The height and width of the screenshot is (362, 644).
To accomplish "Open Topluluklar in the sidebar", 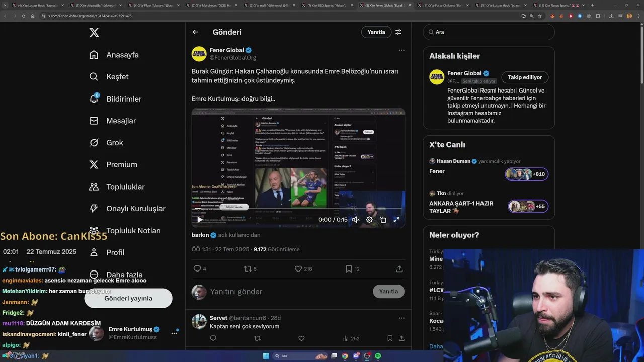I will (117, 187).
